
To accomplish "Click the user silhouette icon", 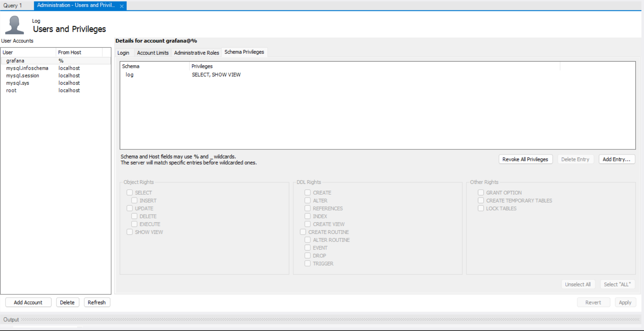I will pos(15,25).
